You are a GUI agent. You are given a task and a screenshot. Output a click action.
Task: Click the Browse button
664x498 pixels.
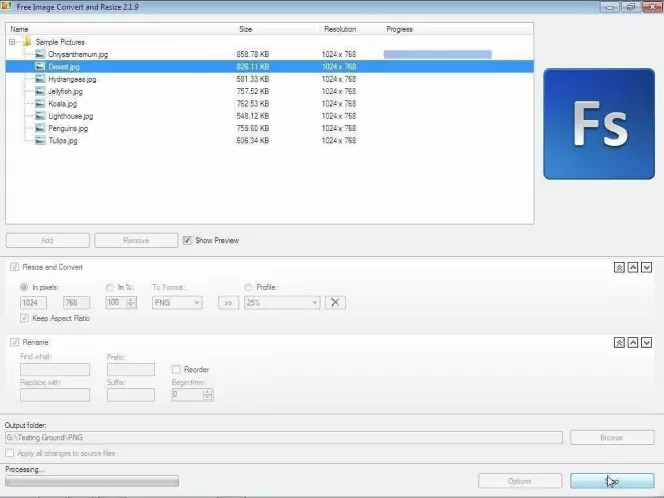[x=612, y=437]
